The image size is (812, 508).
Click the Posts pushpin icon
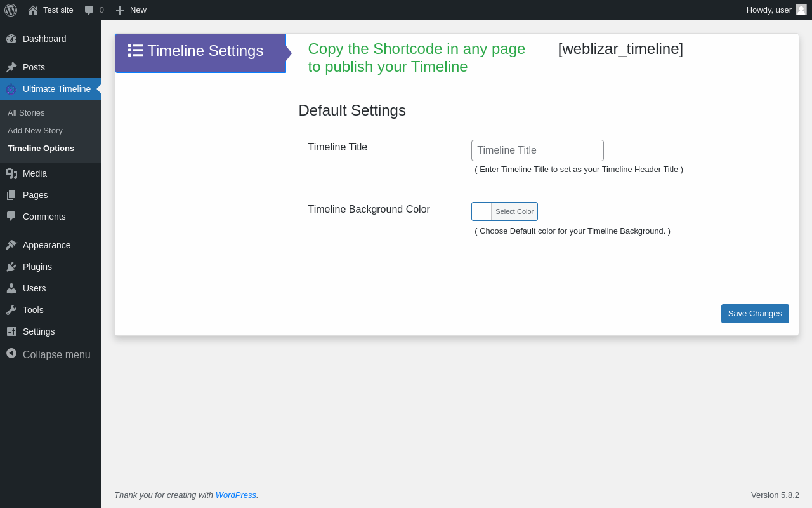[11, 67]
